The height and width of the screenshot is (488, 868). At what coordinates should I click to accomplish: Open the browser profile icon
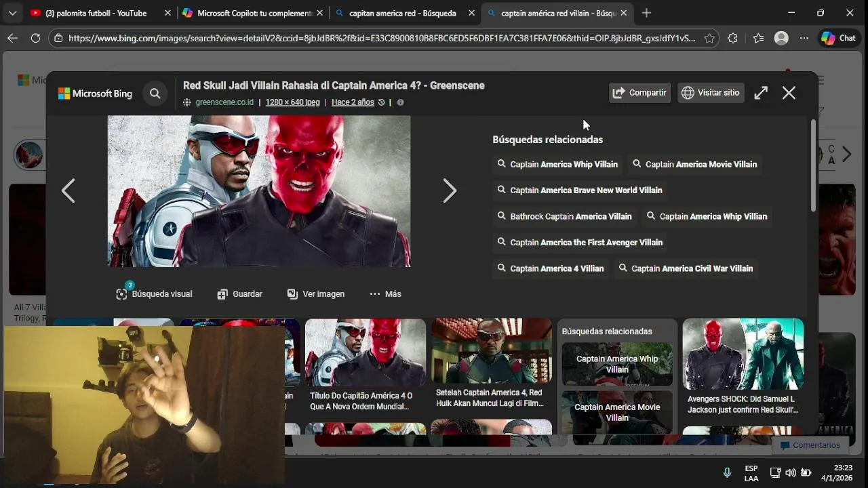click(781, 38)
